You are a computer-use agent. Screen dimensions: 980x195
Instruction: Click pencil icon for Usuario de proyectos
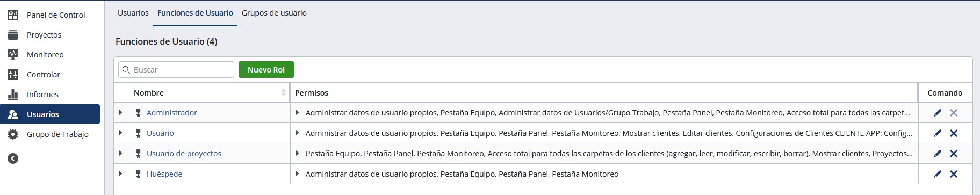(x=938, y=154)
